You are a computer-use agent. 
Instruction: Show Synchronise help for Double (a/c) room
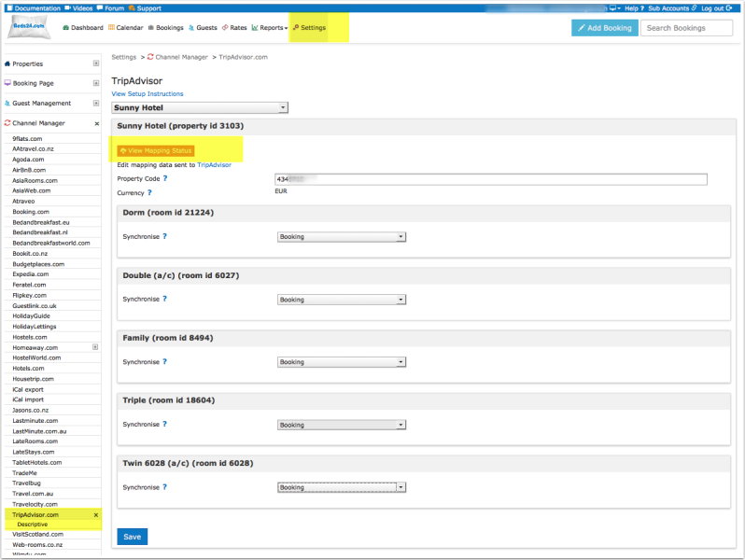[165, 300]
